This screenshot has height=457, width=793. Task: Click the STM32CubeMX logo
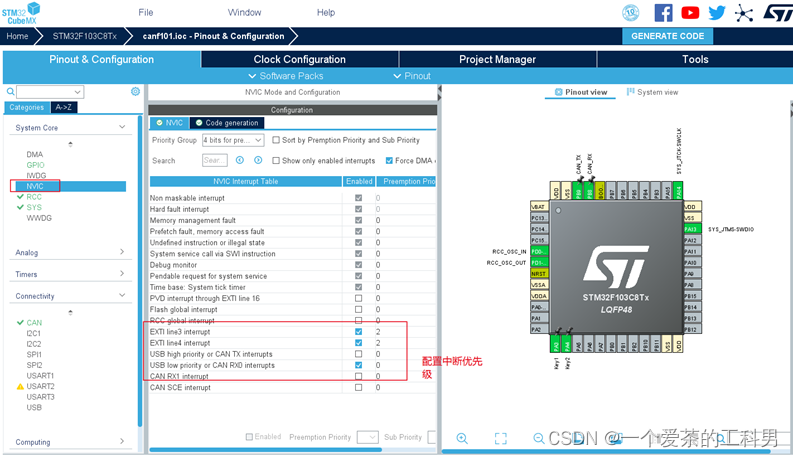tap(21, 13)
